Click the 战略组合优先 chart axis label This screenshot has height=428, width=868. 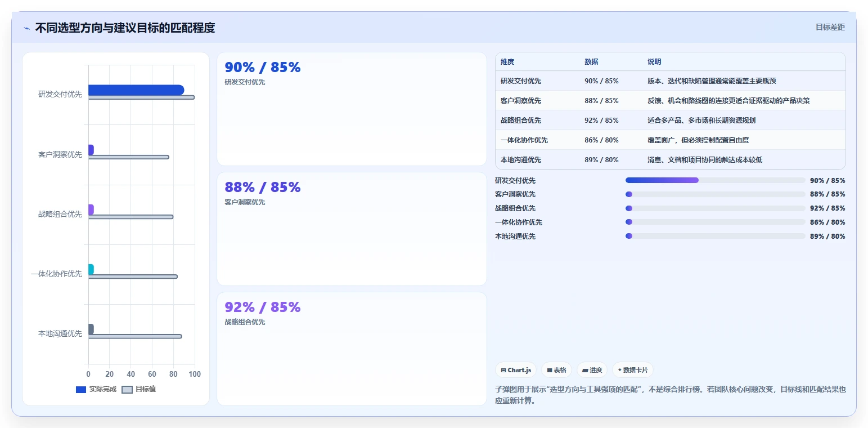click(60, 214)
